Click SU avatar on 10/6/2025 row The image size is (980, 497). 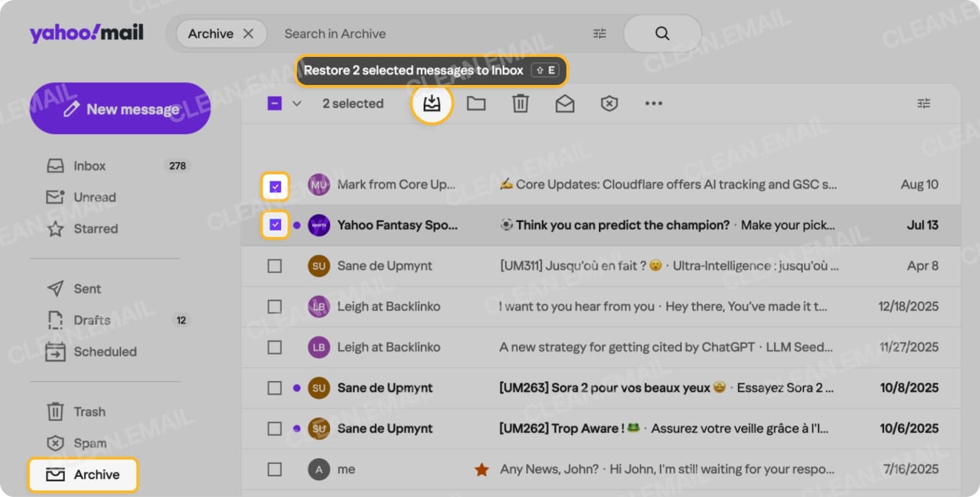[x=318, y=429]
